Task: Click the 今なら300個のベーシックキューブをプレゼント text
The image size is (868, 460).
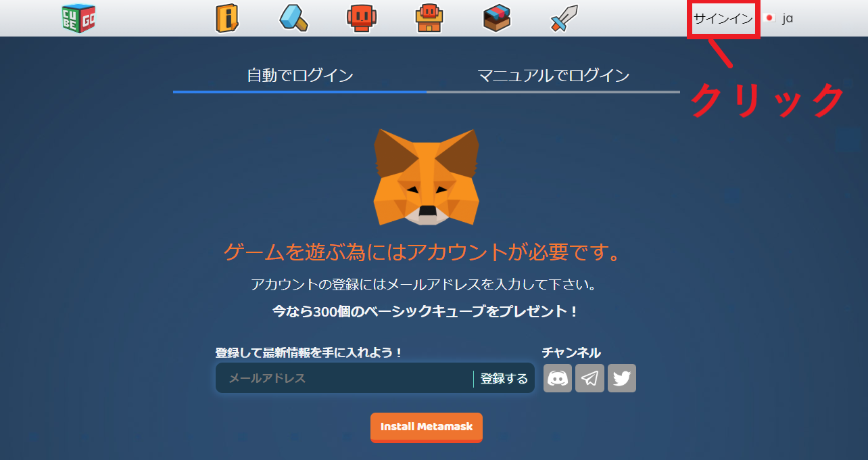Action: click(x=425, y=312)
